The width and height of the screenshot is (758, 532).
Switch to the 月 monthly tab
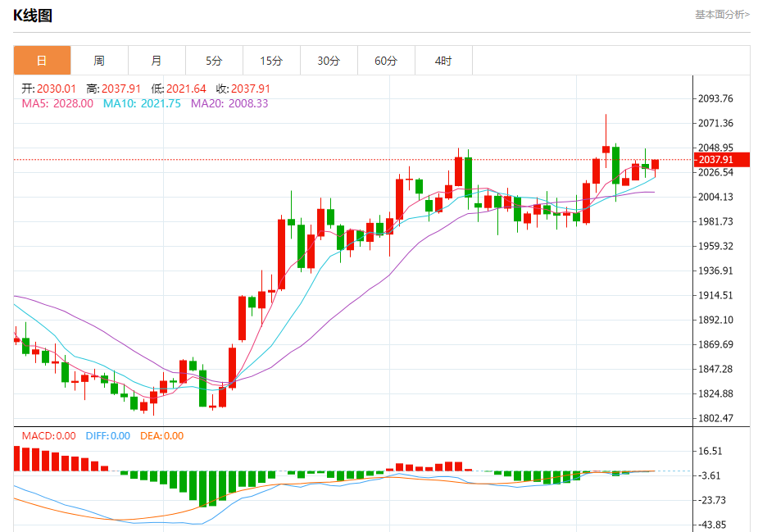[x=157, y=61]
